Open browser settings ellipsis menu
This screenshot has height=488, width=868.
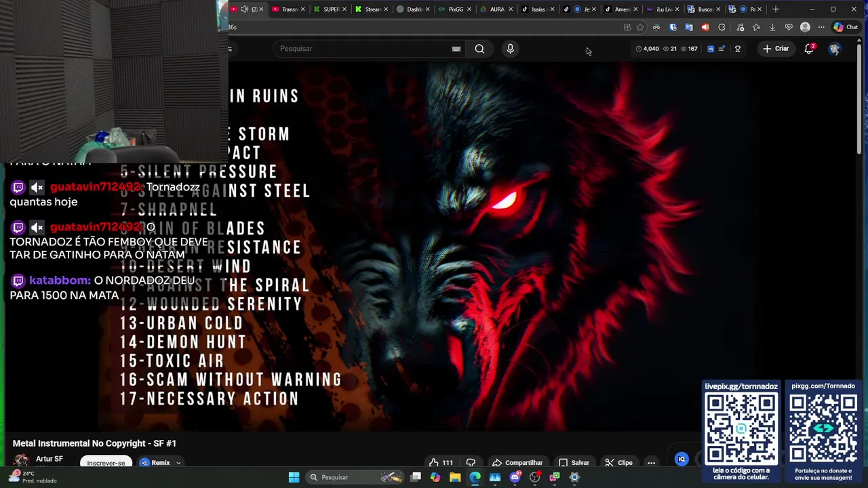(x=821, y=27)
